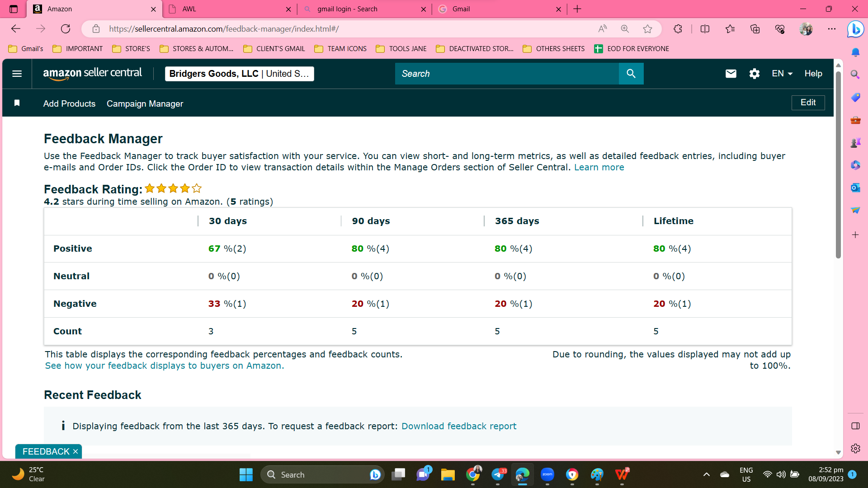Click Download feedback report link
The width and height of the screenshot is (868, 488).
tap(459, 426)
